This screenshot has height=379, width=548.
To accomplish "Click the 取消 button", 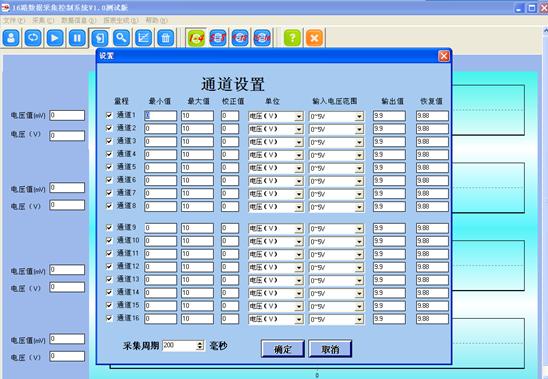I will click(x=330, y=349).
